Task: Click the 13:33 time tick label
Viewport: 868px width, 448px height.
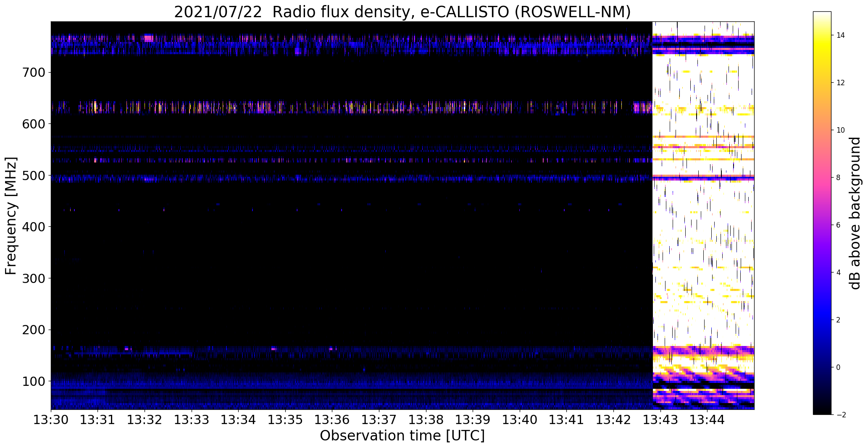Action: tap(192, 419)
